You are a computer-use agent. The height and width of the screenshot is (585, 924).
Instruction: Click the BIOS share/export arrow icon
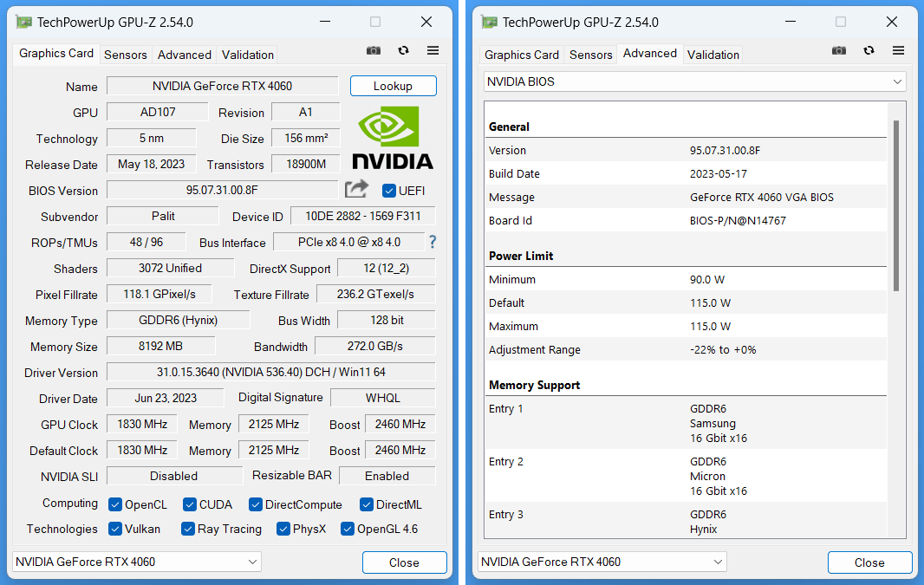click(356, 189)
